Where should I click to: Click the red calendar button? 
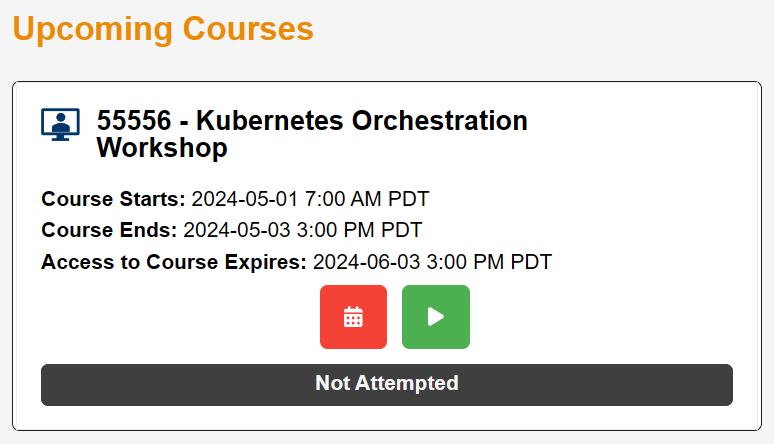coord(353,317)
